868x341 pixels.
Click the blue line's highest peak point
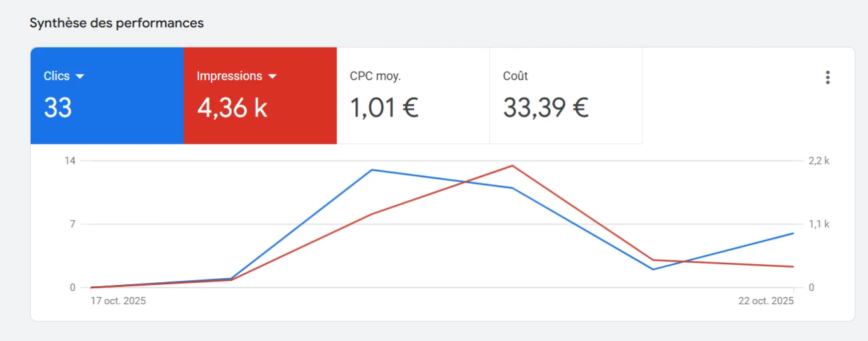[372, 170]
